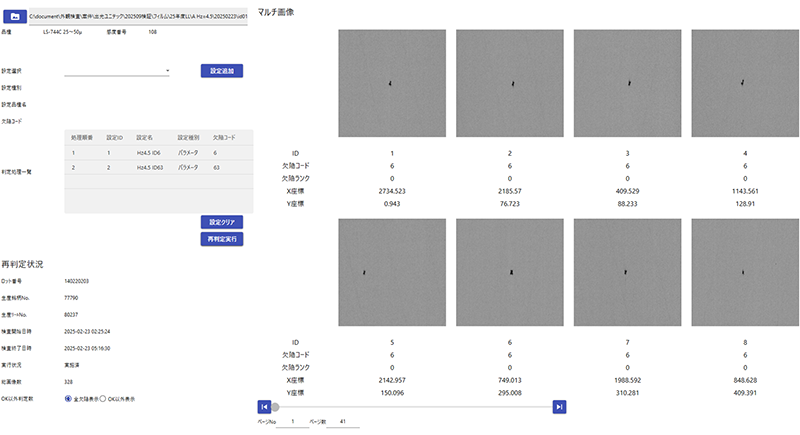Screen dimensions: 800x435
Task: Click the ページNo input showing 1
Action: (x=293, y=422)
